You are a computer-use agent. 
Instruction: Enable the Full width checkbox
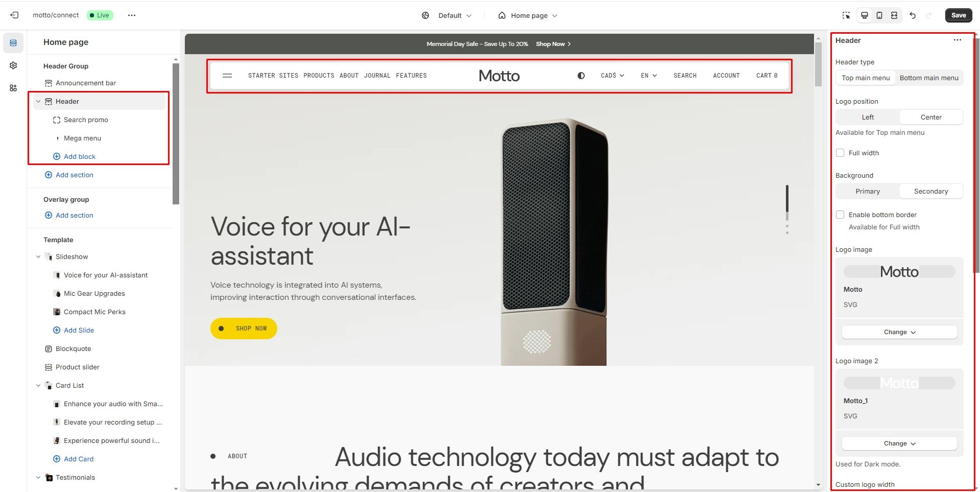(840, 153)
